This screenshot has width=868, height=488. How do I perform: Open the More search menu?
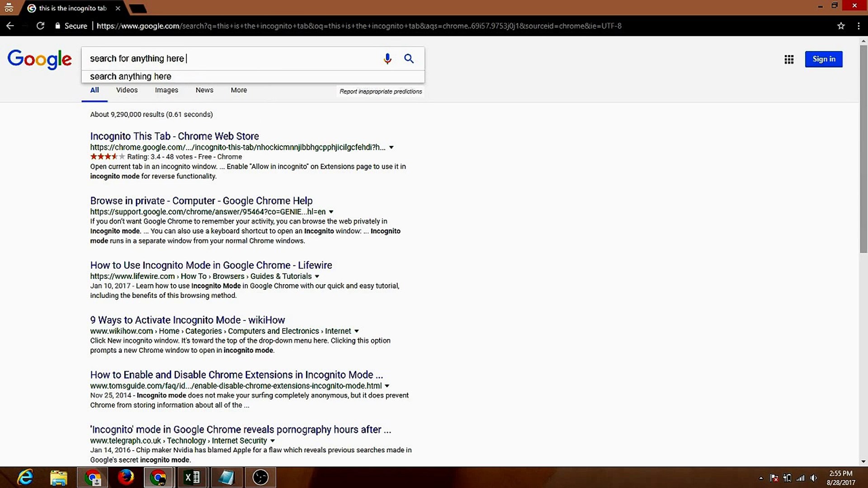pyautogui.click(x=239, y=90)
